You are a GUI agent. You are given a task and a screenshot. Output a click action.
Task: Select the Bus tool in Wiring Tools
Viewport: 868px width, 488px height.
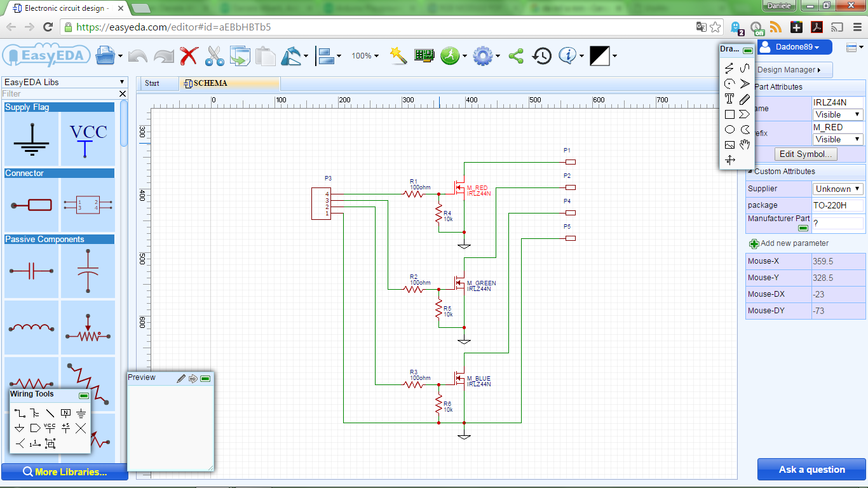[x=35, y=413]
